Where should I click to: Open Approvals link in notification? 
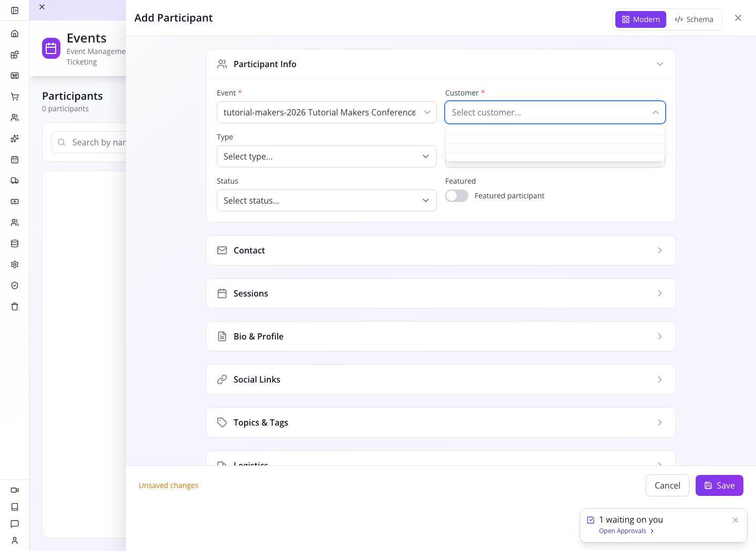click(626, 531)
